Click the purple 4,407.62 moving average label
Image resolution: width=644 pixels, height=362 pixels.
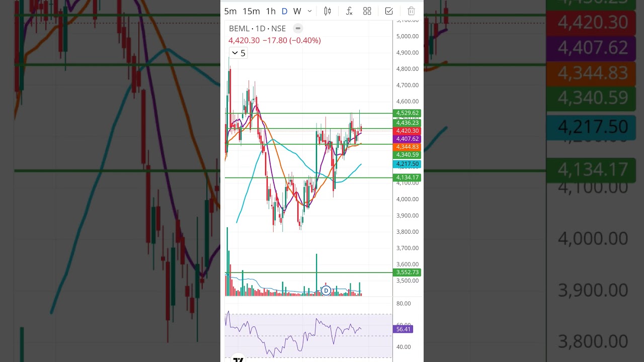(x=408, y=139)
